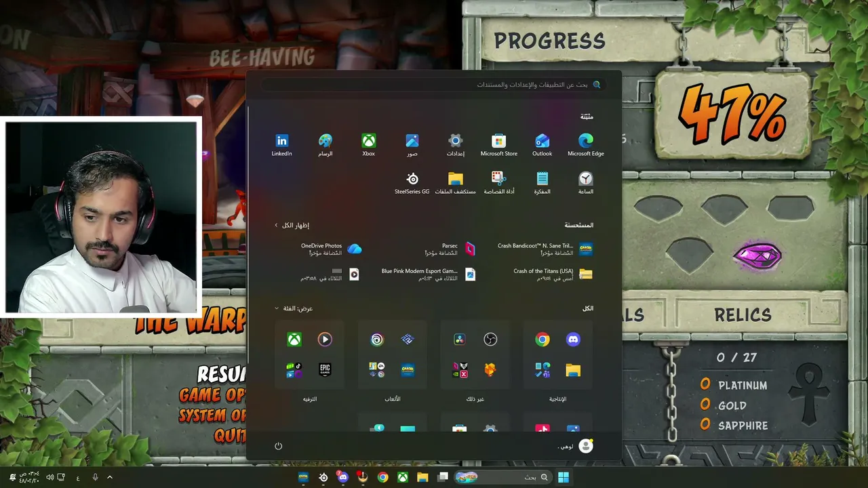The width and height of the screenshot is (868, 488).
Task: Open recommended Parsec app
Action: pos(450,249)
